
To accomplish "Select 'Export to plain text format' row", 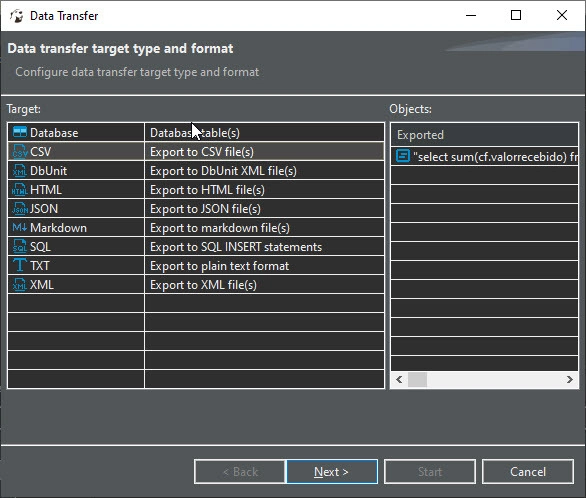I will tap(196, 266).
